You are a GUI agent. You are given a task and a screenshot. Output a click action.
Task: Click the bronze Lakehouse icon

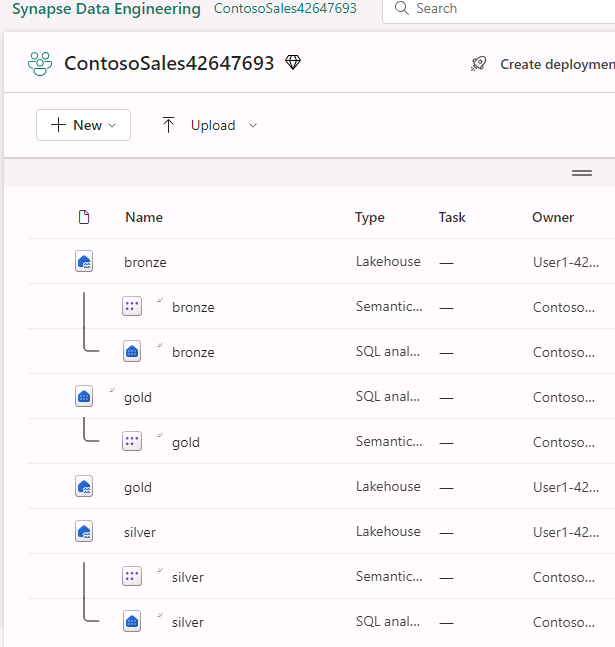(x=84, y=262)
